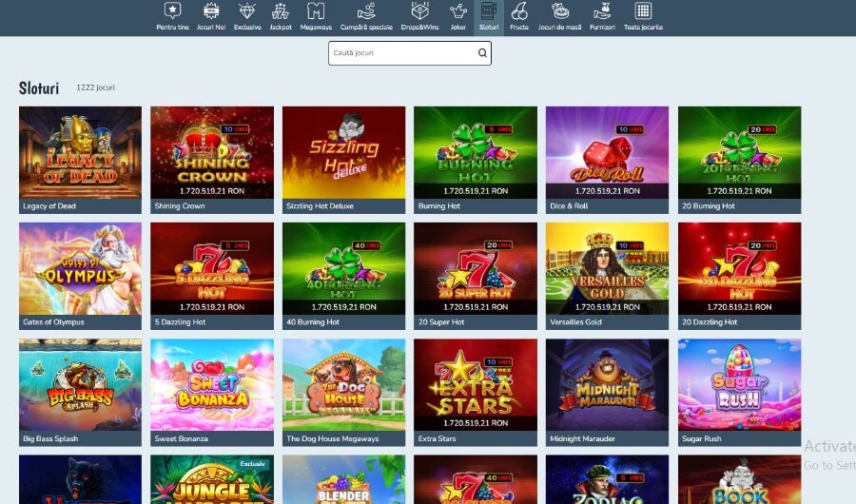Click the Sugar Rush title label
Screen dimensions: 856x504
(702, 438)
